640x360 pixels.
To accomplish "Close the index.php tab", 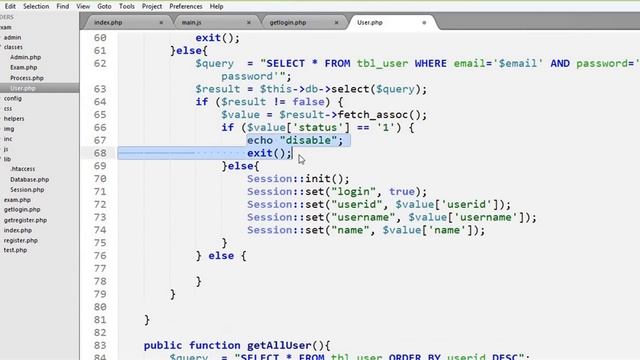I will (161, 22).
